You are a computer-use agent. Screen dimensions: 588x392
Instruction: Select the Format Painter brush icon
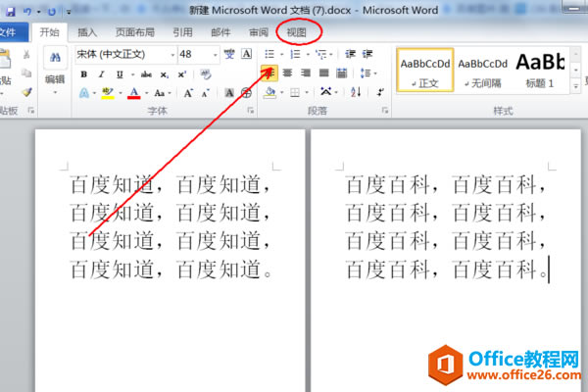(26, 92)
